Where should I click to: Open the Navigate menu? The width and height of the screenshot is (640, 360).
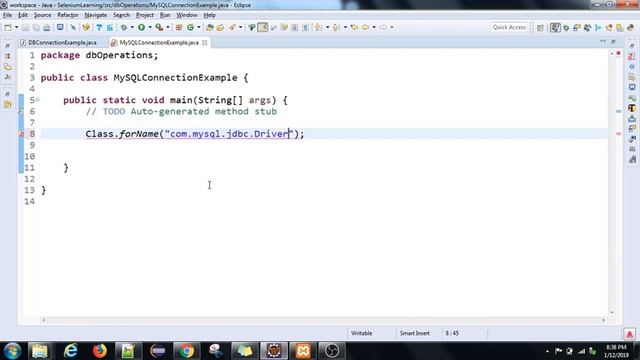(x=96, y=15)
